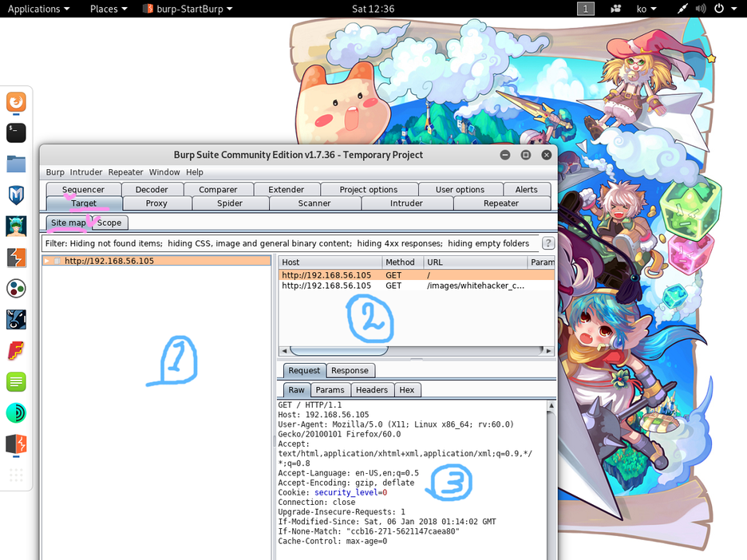The height and width of the screenshot is (560, 747).
Task: Sort the table by Host column
Action: (x=330, y=262)
